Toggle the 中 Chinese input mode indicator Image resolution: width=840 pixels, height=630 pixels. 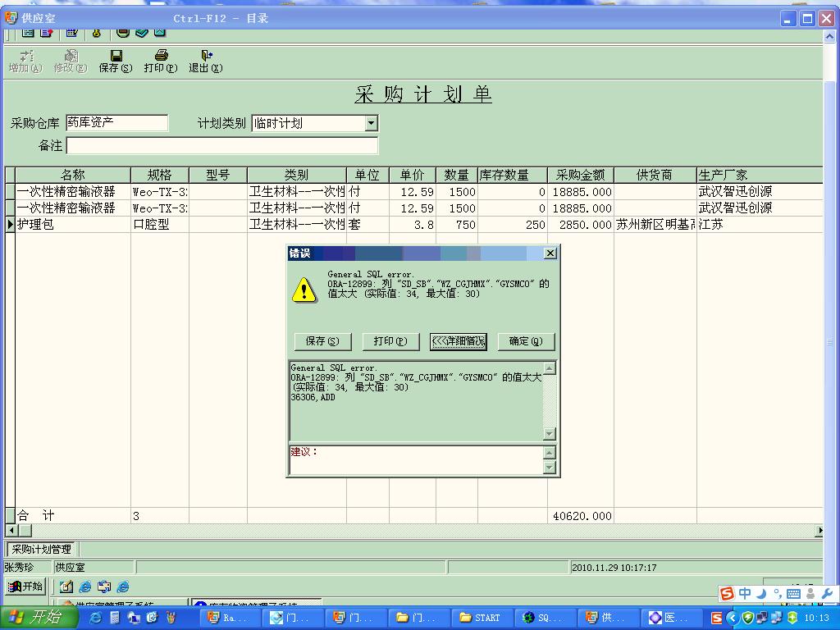745,594
